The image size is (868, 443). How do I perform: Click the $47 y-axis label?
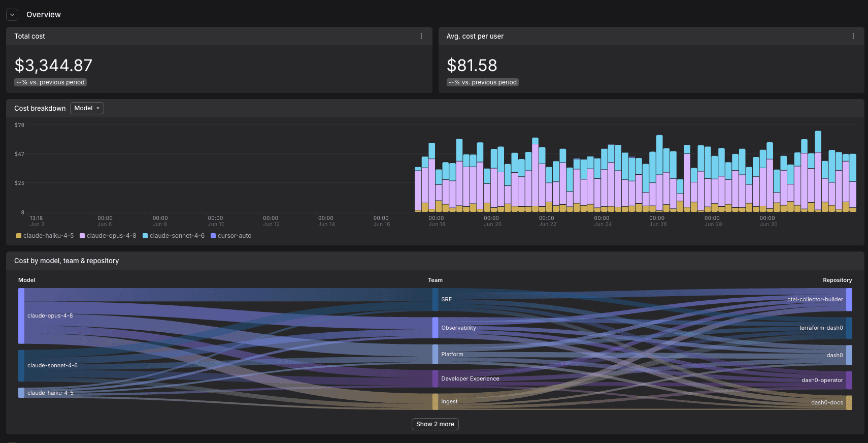point(19,154)
